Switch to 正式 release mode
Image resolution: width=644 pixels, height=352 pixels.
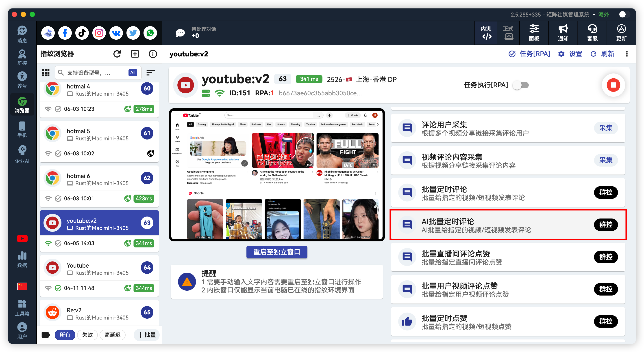point(508,33)
